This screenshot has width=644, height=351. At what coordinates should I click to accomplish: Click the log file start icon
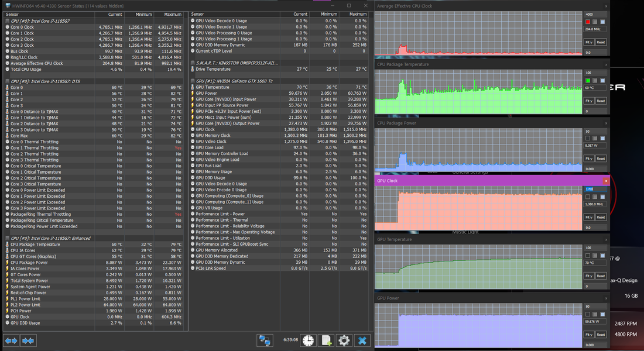[x=326, y=340]
